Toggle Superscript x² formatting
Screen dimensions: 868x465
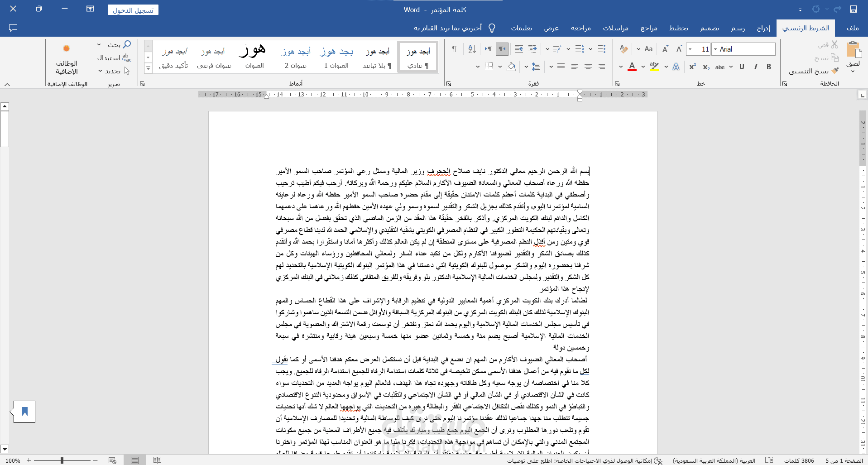(693, 67)
